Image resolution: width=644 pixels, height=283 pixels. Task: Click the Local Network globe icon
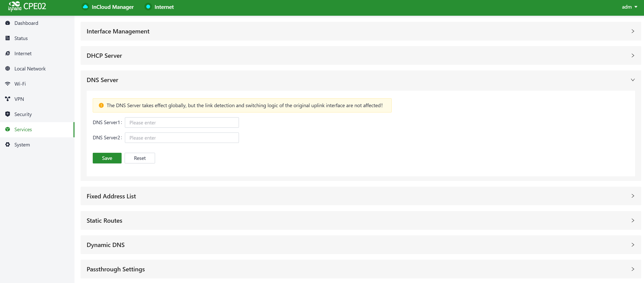click(x=8, y=69)
